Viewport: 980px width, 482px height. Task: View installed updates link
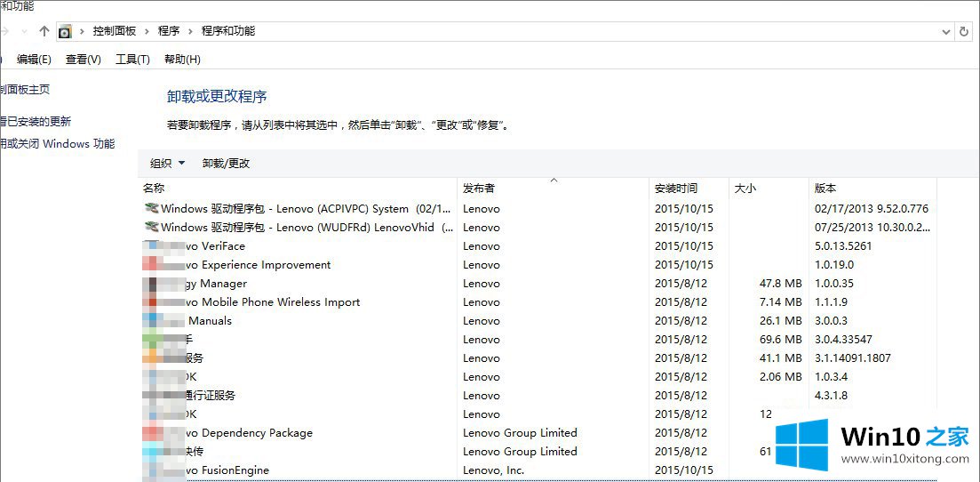[x=36, y=122]
